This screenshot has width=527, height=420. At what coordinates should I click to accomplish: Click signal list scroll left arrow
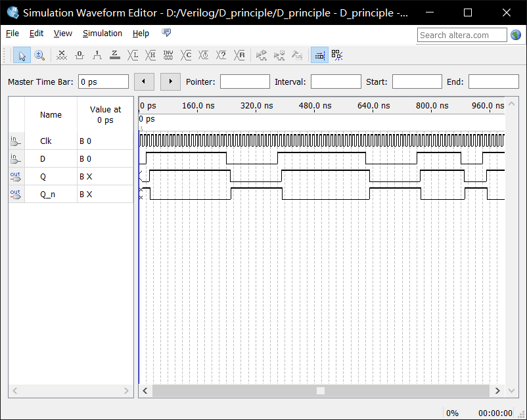[x=15, y=390]
